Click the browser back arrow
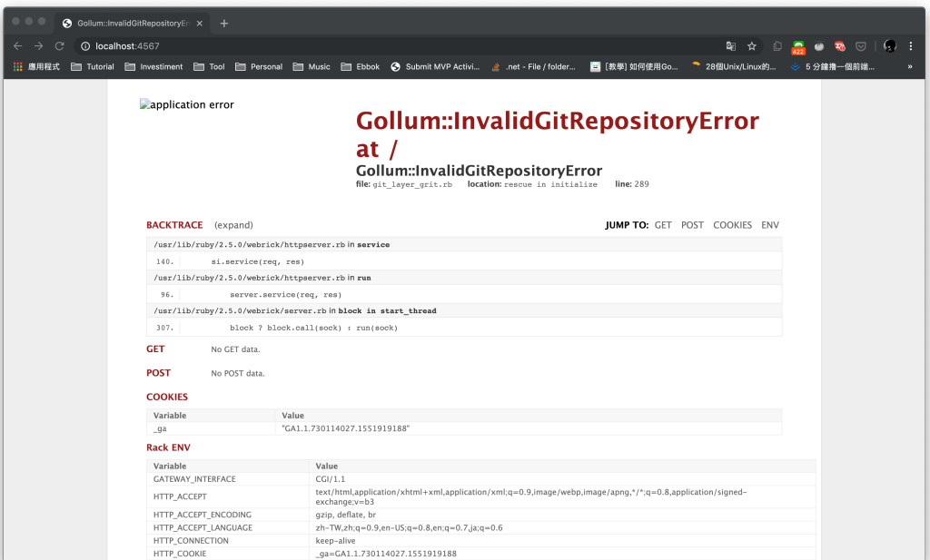The height and width of the screenshot is (560, 930). tap(18, 46)
